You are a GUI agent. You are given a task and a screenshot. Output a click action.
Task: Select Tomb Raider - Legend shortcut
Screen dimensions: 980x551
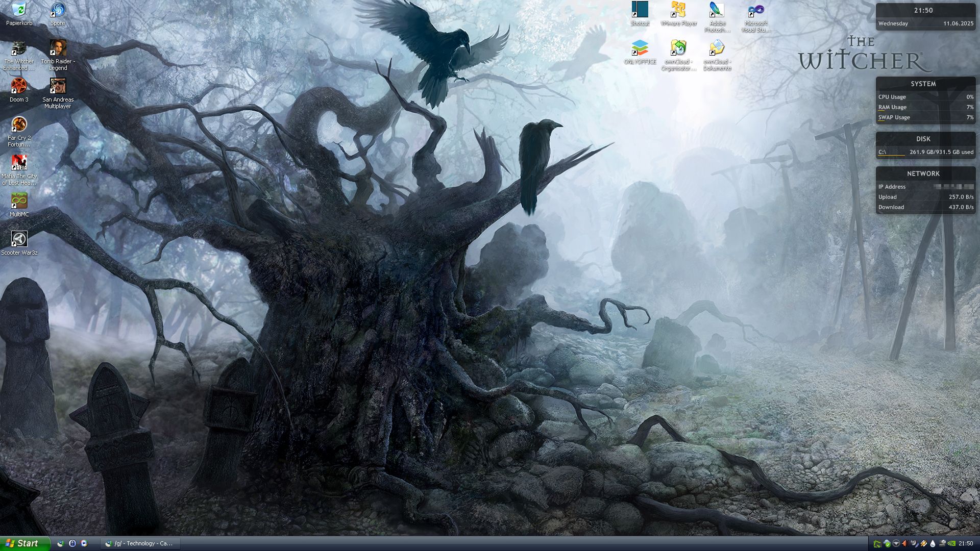58,55
